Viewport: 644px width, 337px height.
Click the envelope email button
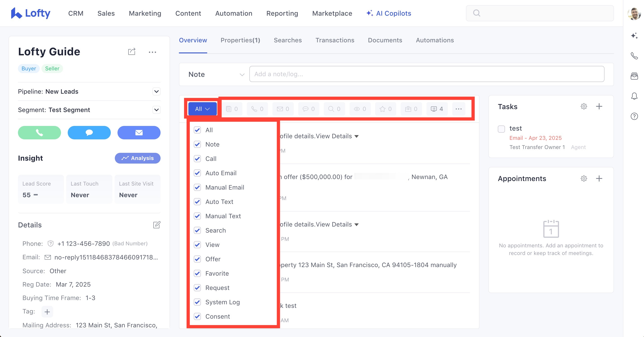pyautogui.click(x=139, y=132)
